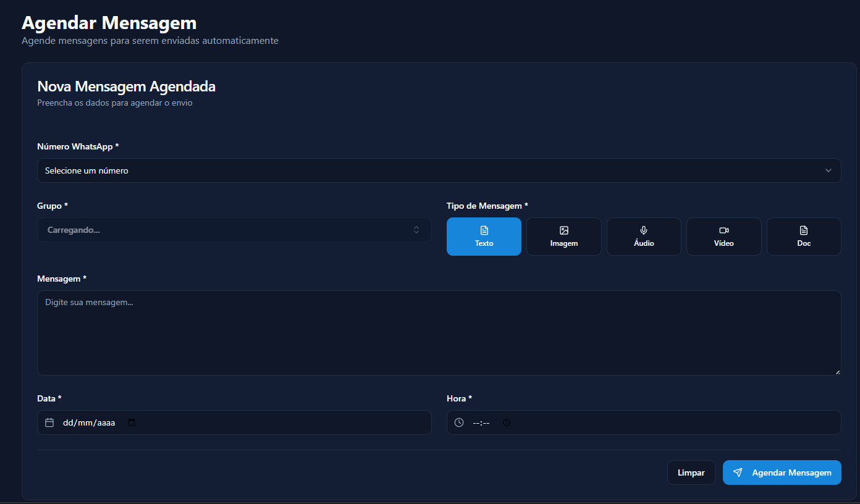Click calendar icon left of dd/mm/aaaa

click(x=49, y=423)
